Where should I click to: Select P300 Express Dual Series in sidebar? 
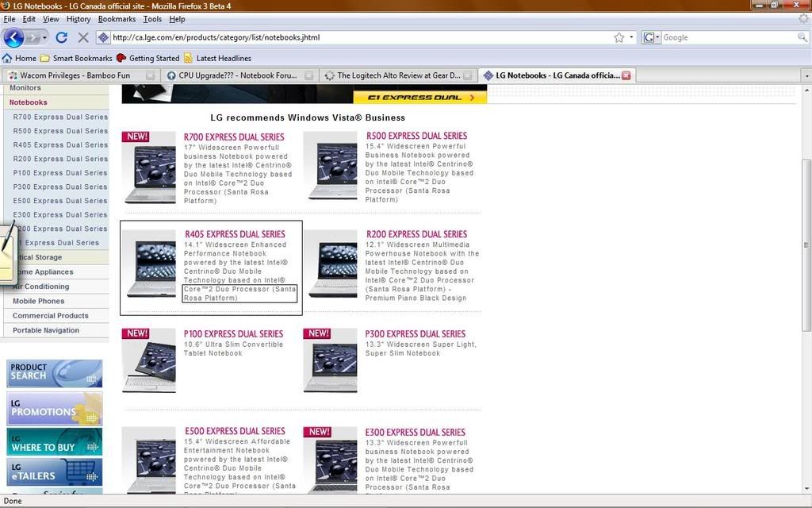click(60, 187)
